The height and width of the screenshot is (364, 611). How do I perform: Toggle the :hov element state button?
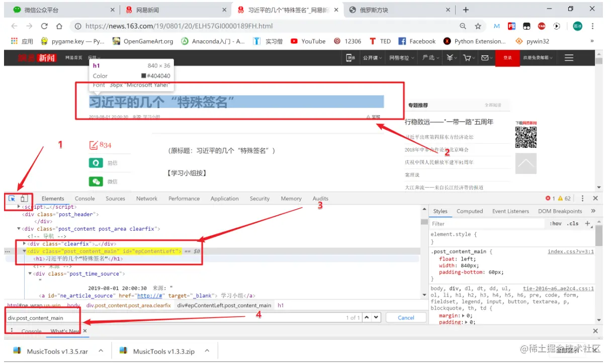pyautogui.click(x=556, y=224)
